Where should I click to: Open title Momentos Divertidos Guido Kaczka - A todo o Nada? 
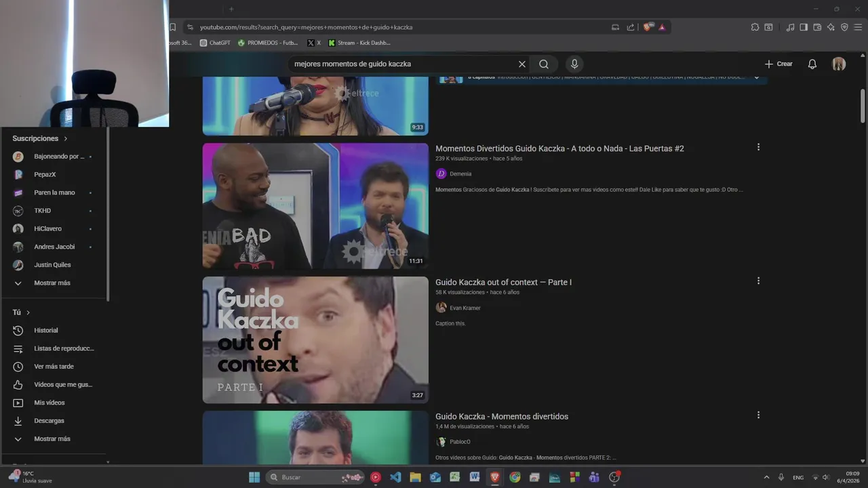(x=559, y=148)
